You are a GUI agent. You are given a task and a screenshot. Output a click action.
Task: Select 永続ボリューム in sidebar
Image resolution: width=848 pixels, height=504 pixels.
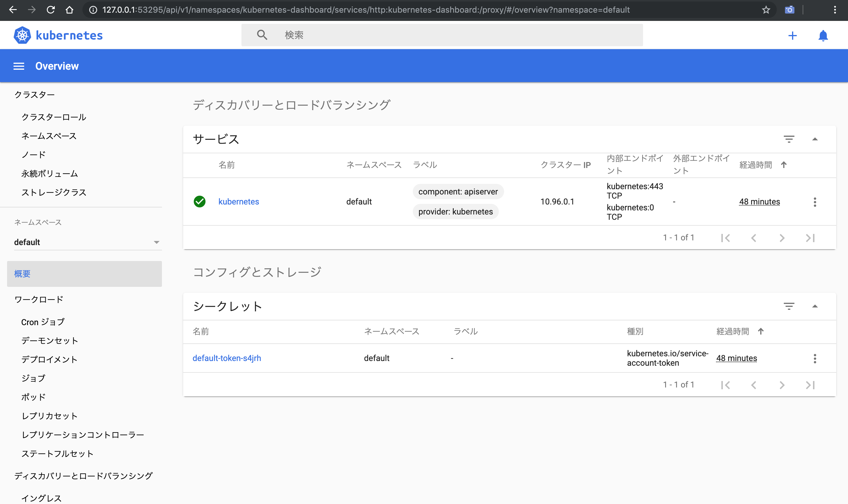click(x=50, y=174)
